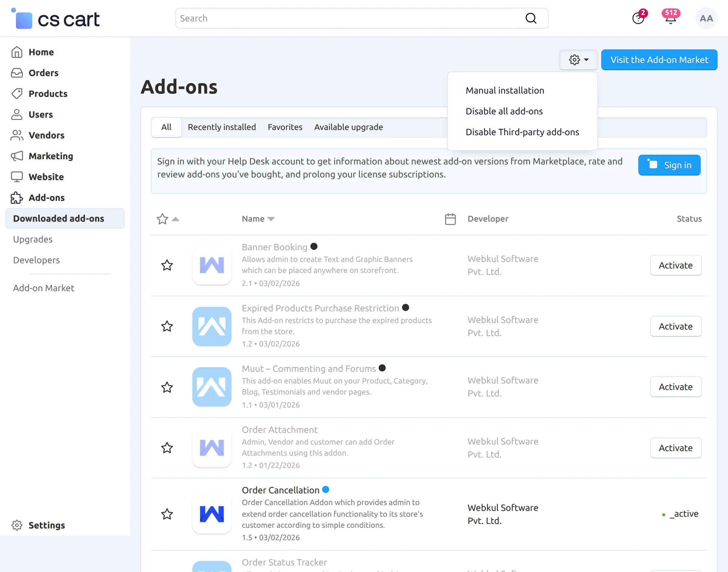Click the Help Desk Sign in button

[x=669, y=165]
